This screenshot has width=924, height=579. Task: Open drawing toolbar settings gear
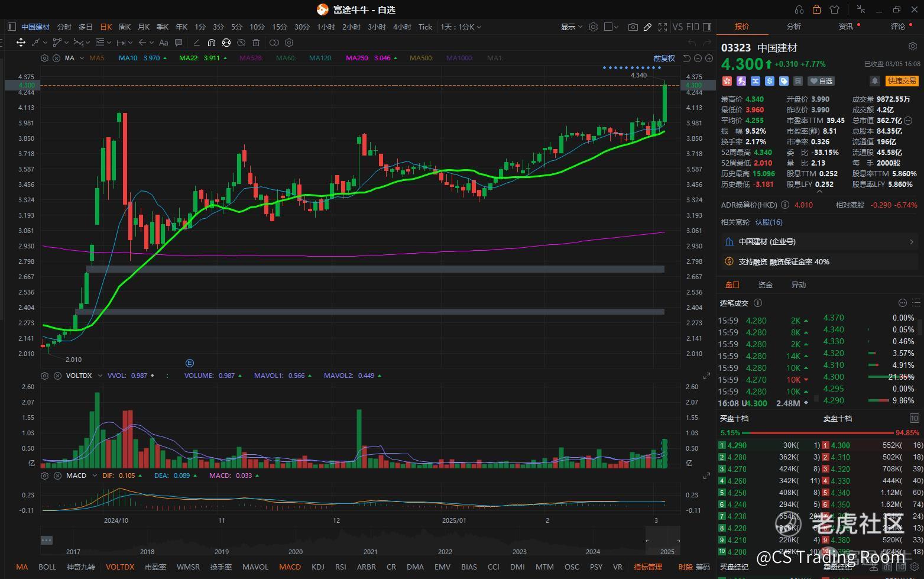(x=289, y=43)
